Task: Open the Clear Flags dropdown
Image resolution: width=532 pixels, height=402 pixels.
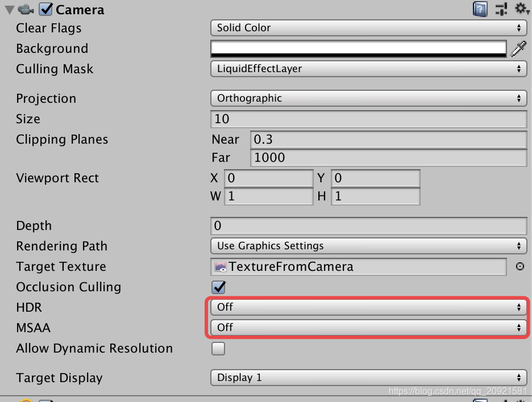Action: [x=368, y=28]
